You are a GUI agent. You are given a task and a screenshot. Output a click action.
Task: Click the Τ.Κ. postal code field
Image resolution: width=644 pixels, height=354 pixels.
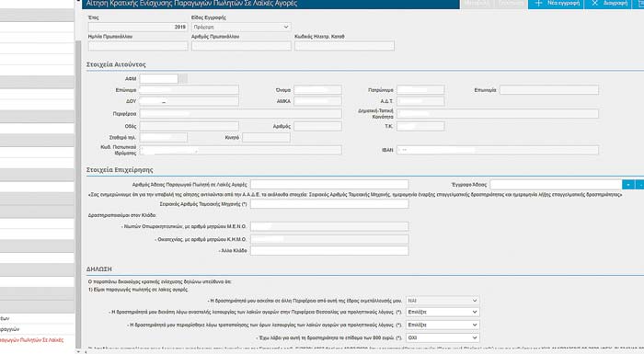[x=420, y=126]
